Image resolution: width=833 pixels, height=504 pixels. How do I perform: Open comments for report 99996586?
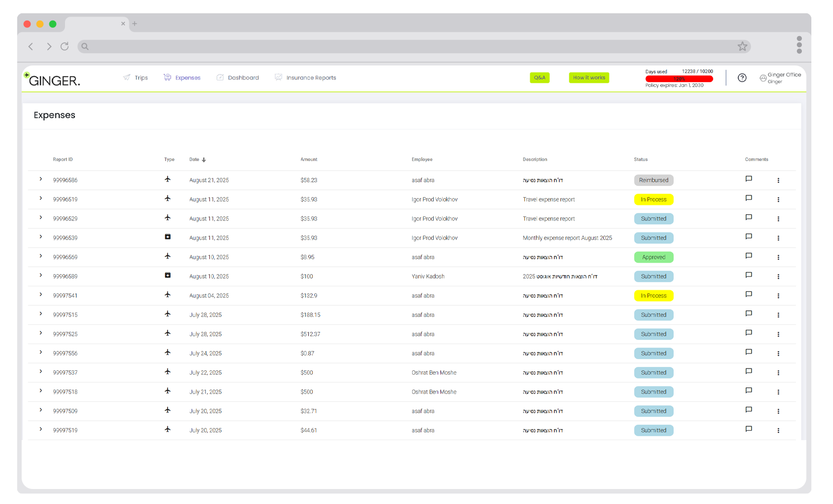749,179
